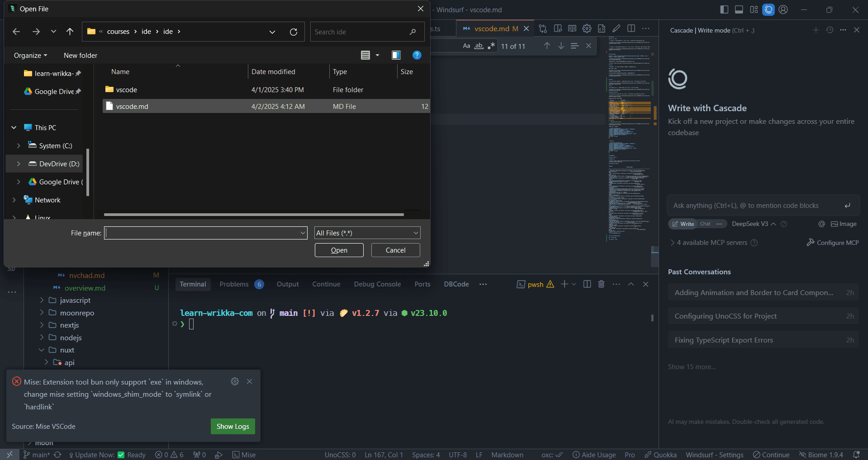
Task: Close the vscode.md editor tab
Action: 526,28
